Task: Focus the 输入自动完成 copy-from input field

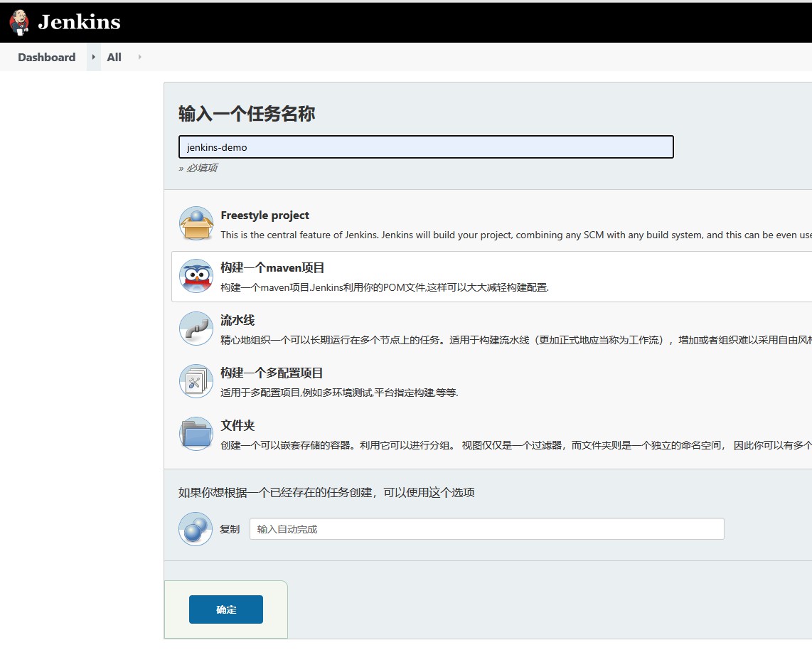Action: (x=487, y=529)
